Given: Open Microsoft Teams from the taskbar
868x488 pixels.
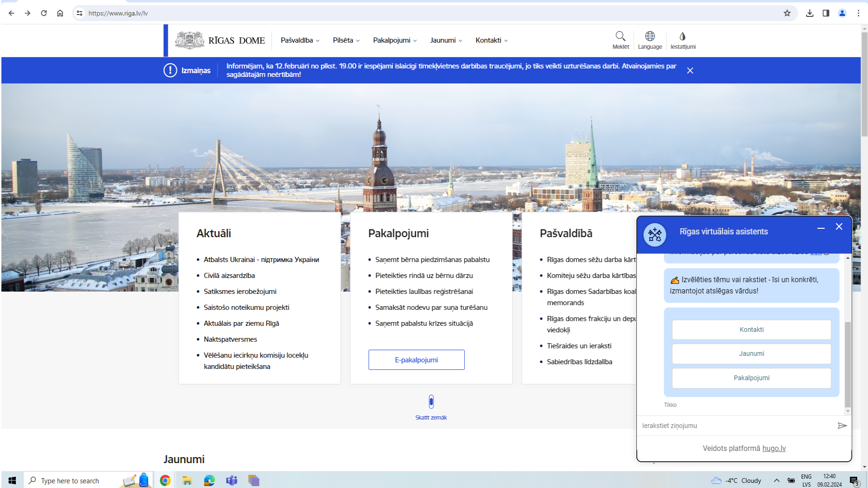Looking at the screenshot, I should (x=231, y=480).
